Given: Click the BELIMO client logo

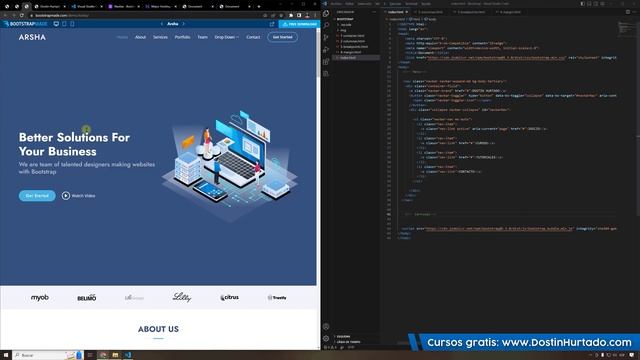Looking at the screenshot, I should tap(87, 298).
